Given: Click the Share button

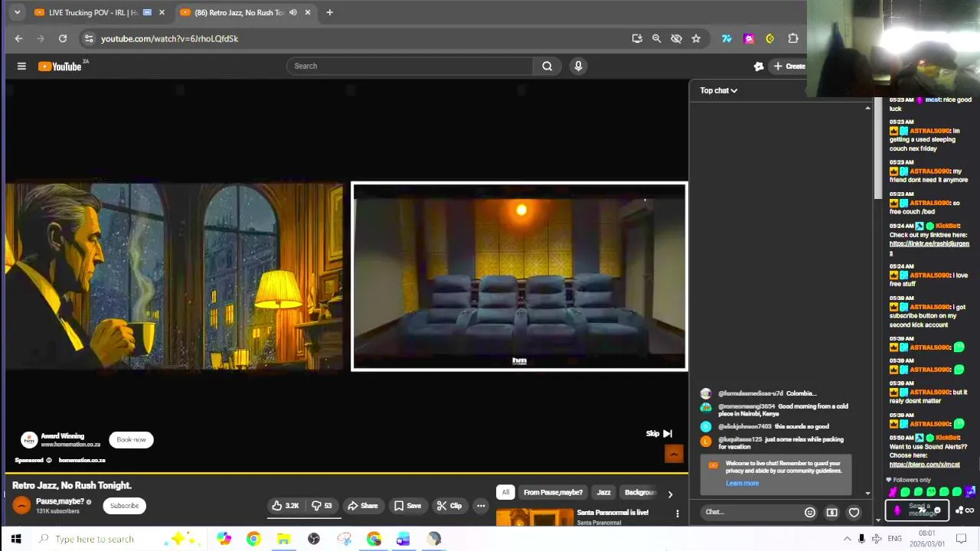Looking at the screenshot, I should click(x=362, y=506).
